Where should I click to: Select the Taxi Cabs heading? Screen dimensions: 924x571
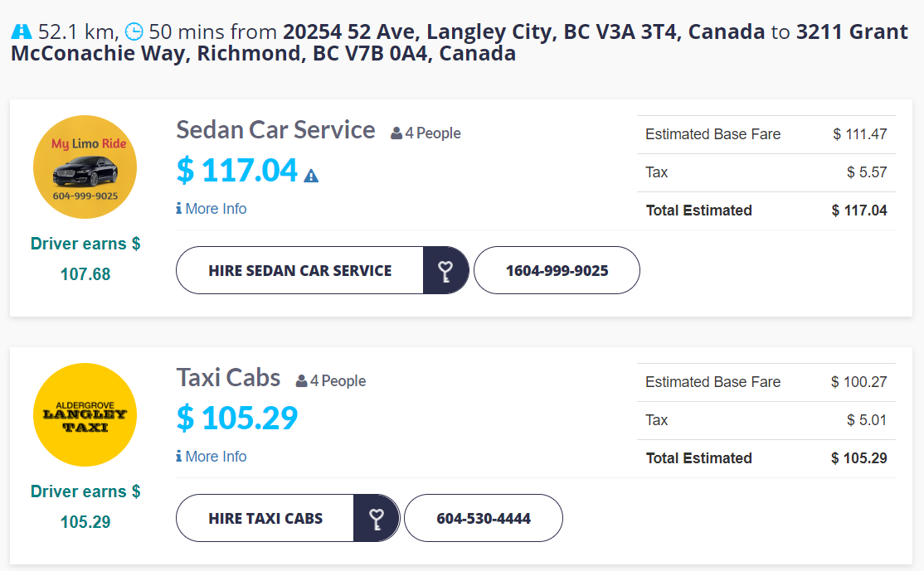pyautogui.click(x=228, y=378)
